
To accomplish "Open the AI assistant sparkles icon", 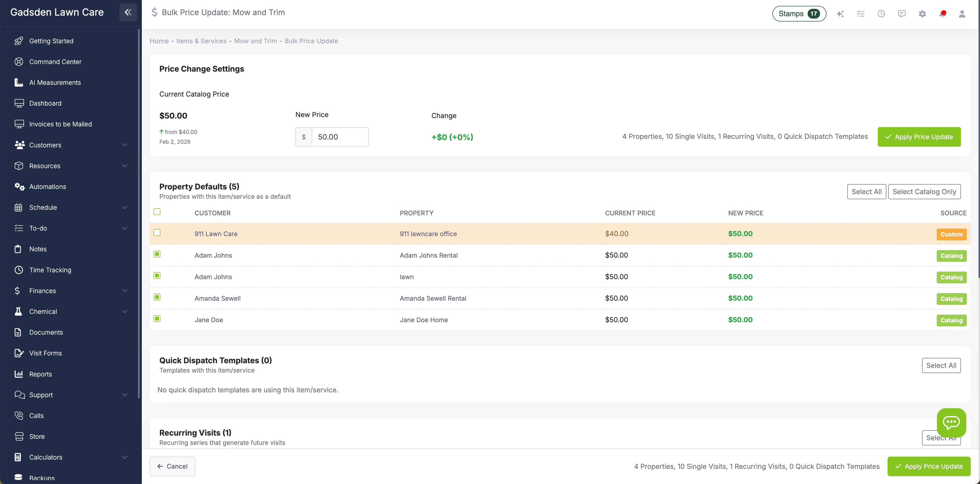I will (x=840, y=13).
